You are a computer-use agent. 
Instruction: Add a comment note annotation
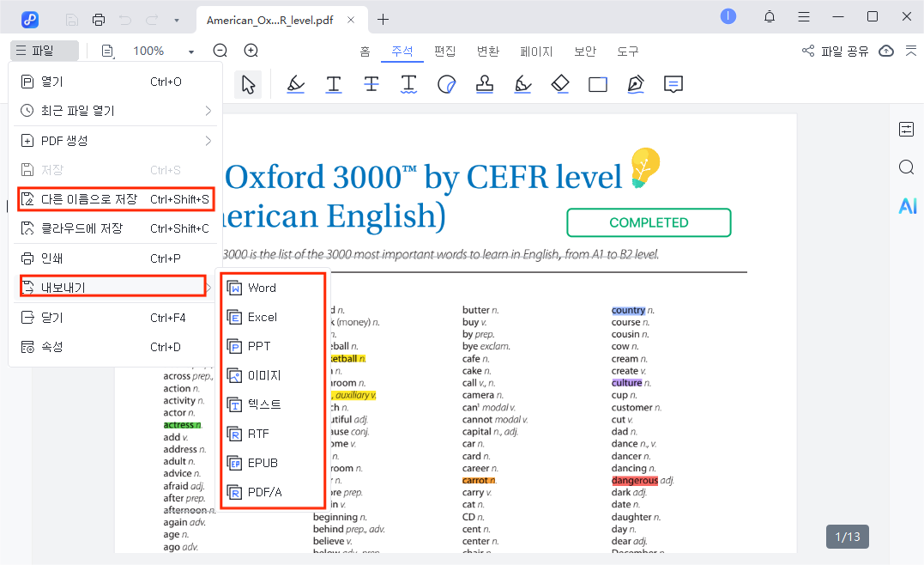pos(673,84)
